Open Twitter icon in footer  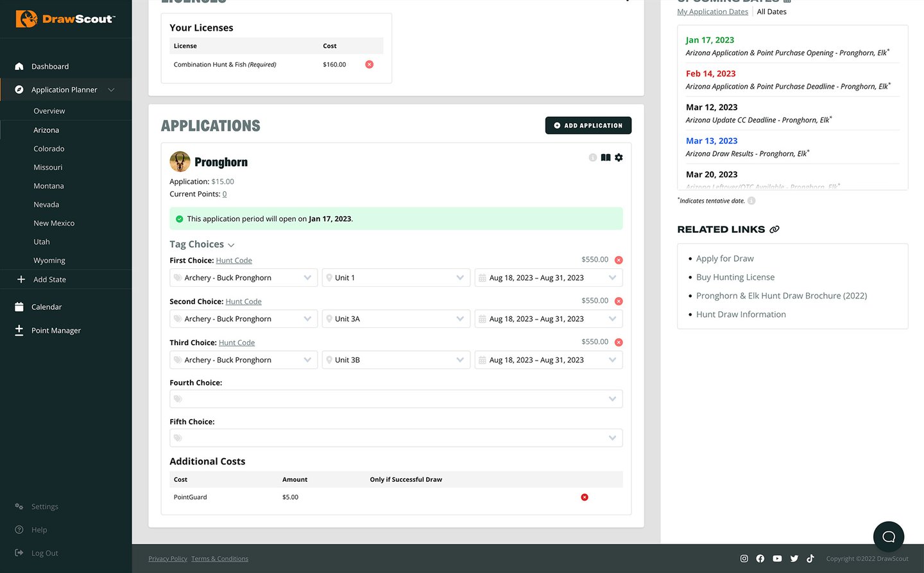[x=794, y=558]
